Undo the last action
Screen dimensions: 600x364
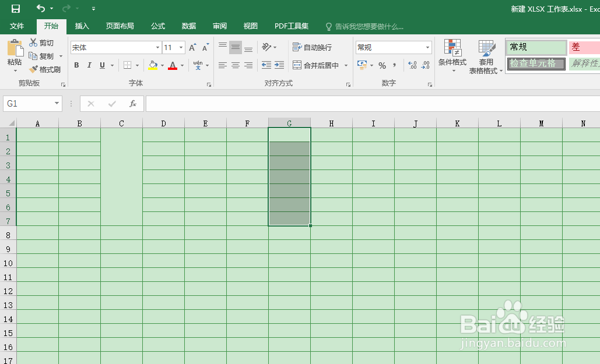pos(41,8)
